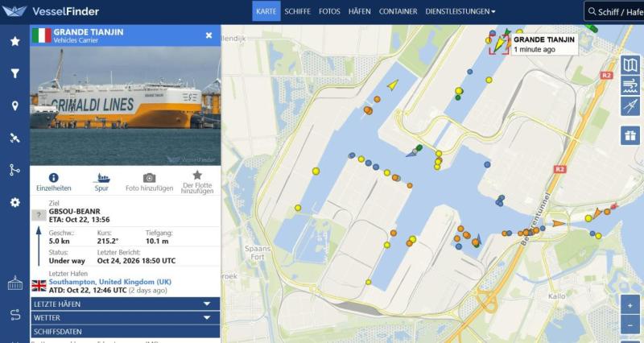This screenshot has height=343, width=644.
Task: Click the map pin places sidebar icon
Action: tap(14, 106)
